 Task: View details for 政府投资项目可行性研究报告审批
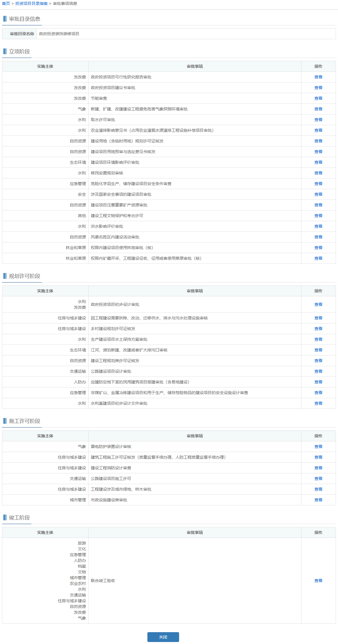318,77
